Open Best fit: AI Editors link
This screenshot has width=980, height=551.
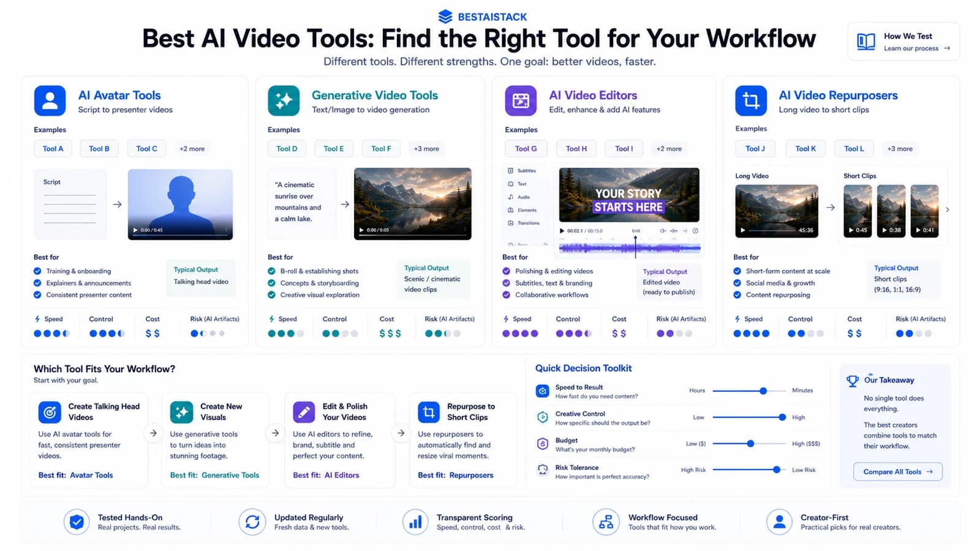[x=326, y=475]
